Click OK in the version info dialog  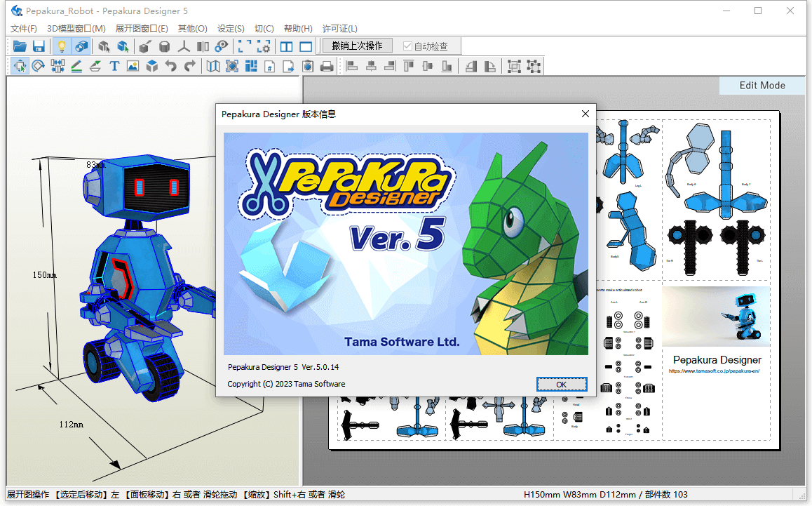tap(562, 384)
